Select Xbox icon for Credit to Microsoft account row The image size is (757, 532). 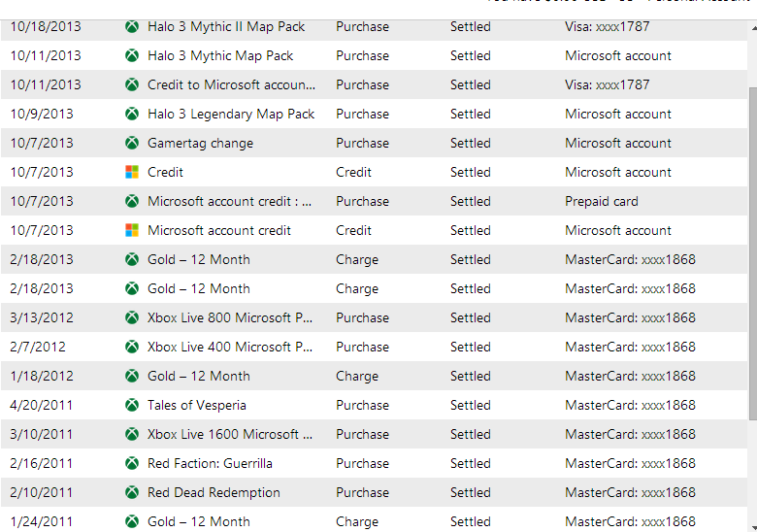point(132,85)
